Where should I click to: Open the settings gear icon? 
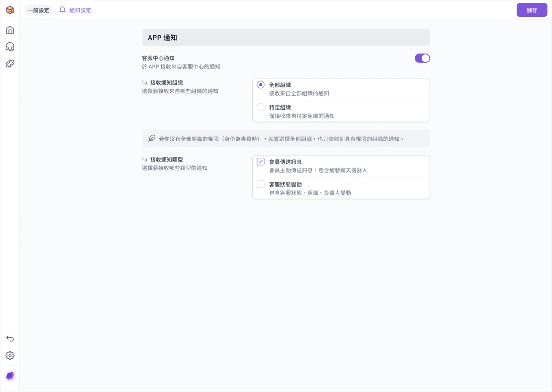click(x=10, y=355)
